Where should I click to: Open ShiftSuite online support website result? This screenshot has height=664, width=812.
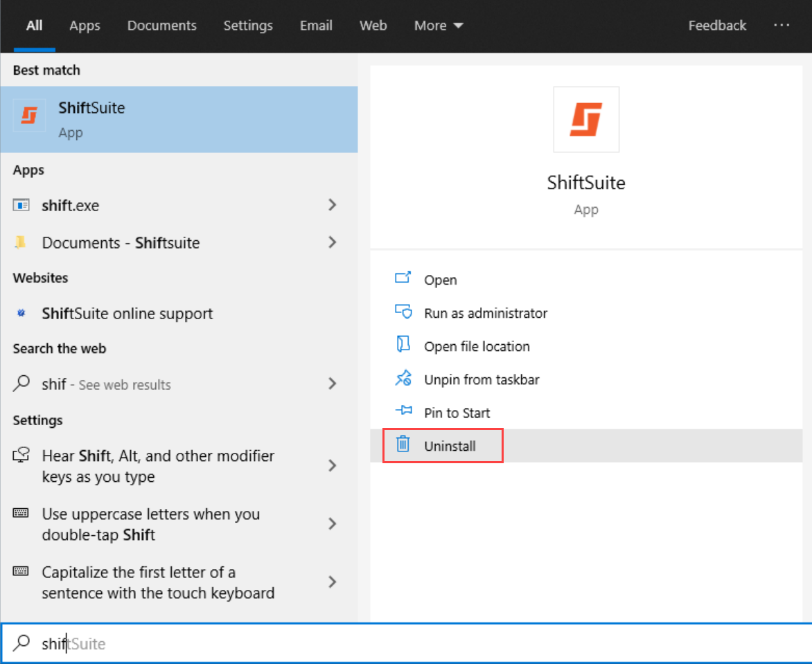[179, 313]
